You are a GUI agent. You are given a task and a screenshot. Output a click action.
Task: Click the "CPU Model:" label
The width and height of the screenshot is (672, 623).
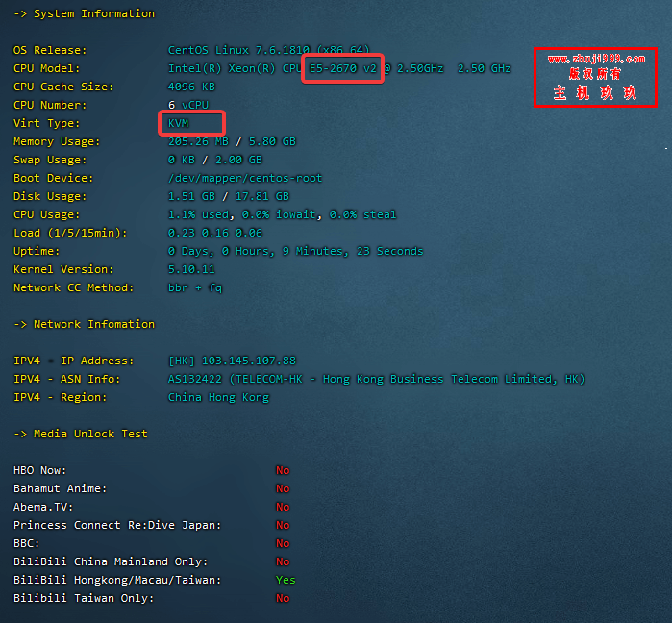point(47,68)
